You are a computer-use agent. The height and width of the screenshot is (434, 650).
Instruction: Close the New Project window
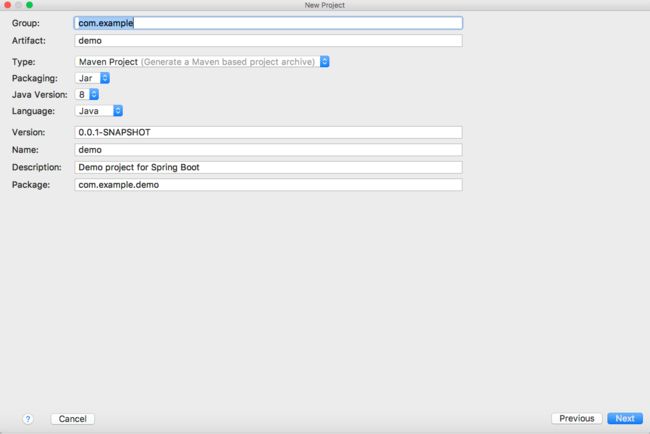(7, 5)
